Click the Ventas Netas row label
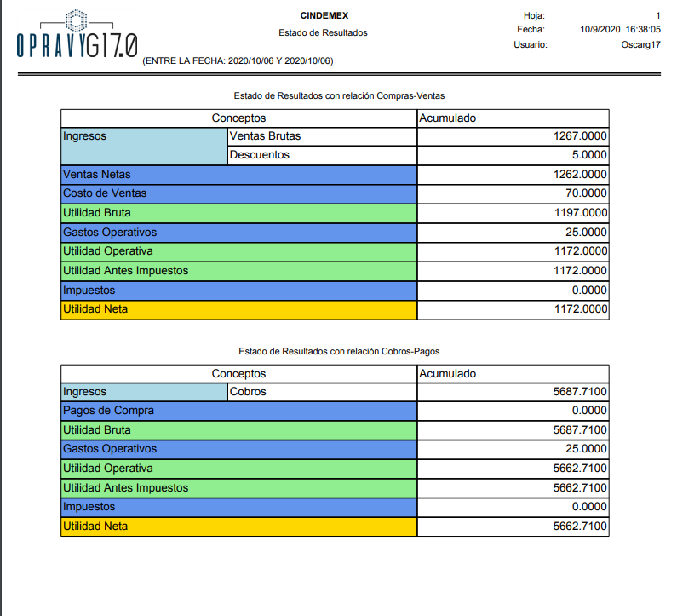 pyautogui.click(x=238, y=175)
